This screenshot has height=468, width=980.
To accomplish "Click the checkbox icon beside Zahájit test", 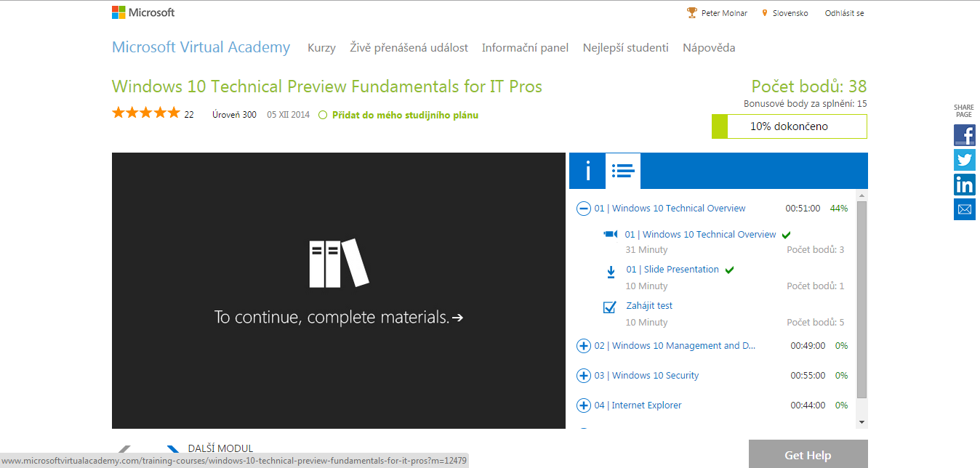I will coord(610,307).
